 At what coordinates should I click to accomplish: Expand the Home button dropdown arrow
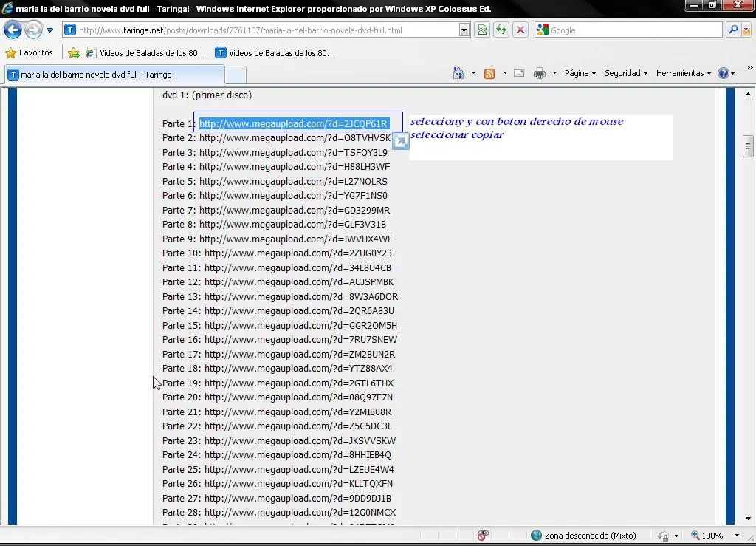[x=473, y=73]
